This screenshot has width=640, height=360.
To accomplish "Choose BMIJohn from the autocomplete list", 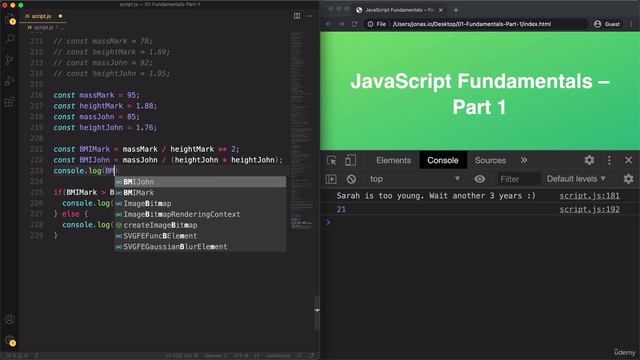I will point(200,182).
